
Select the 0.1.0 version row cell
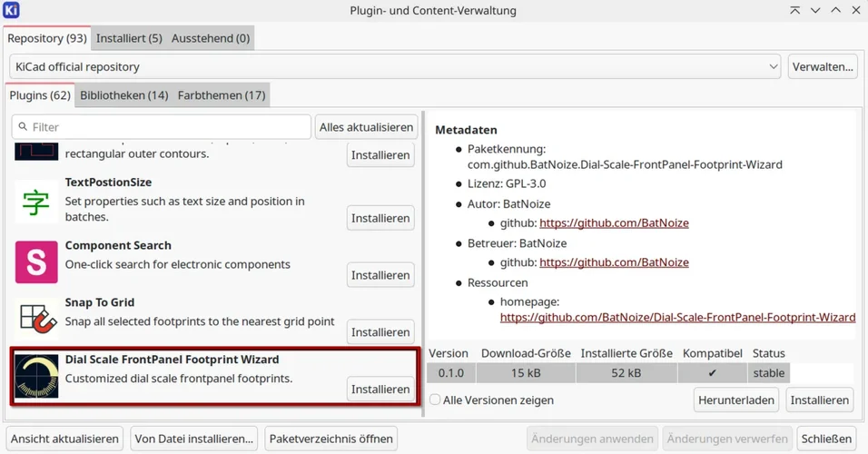point(451,372)
